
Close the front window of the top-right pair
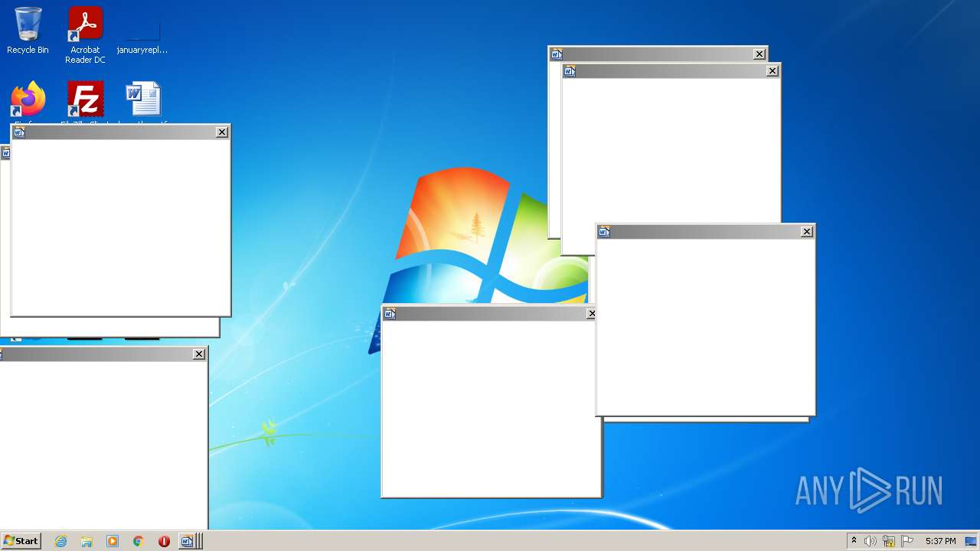tap(773, 71)
